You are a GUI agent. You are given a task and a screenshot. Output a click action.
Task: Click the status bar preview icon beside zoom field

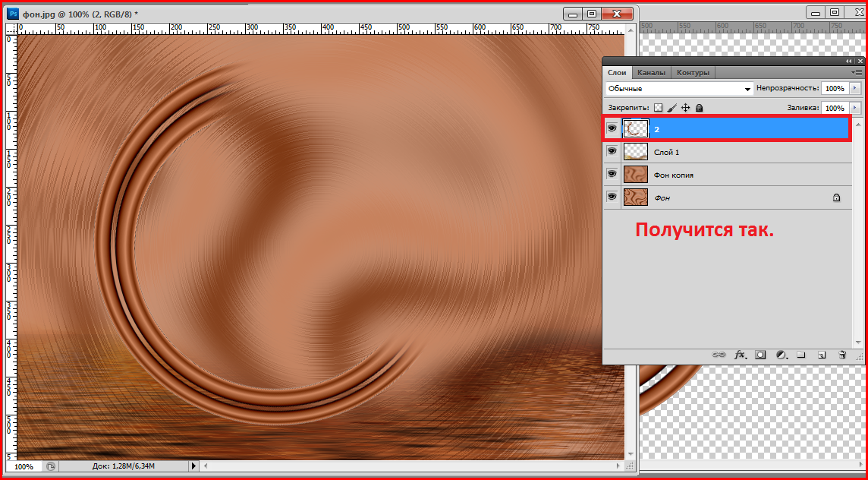click(x=50, y=466)
